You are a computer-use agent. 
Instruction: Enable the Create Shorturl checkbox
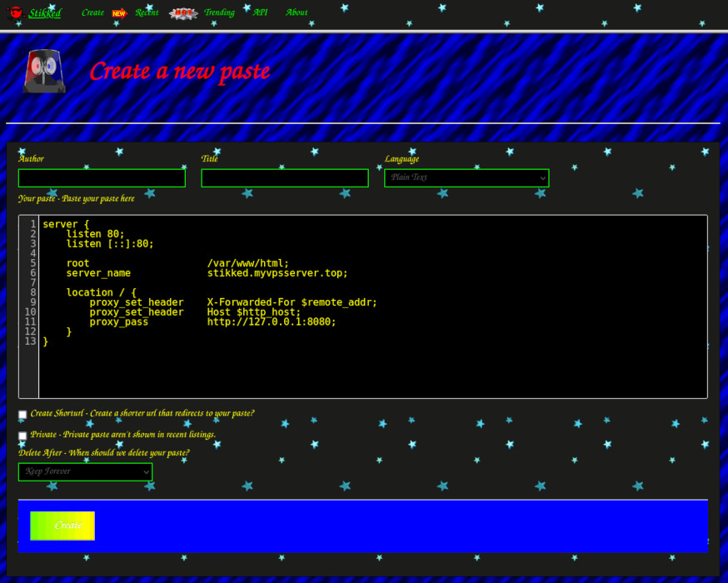[x=22, y=414]
